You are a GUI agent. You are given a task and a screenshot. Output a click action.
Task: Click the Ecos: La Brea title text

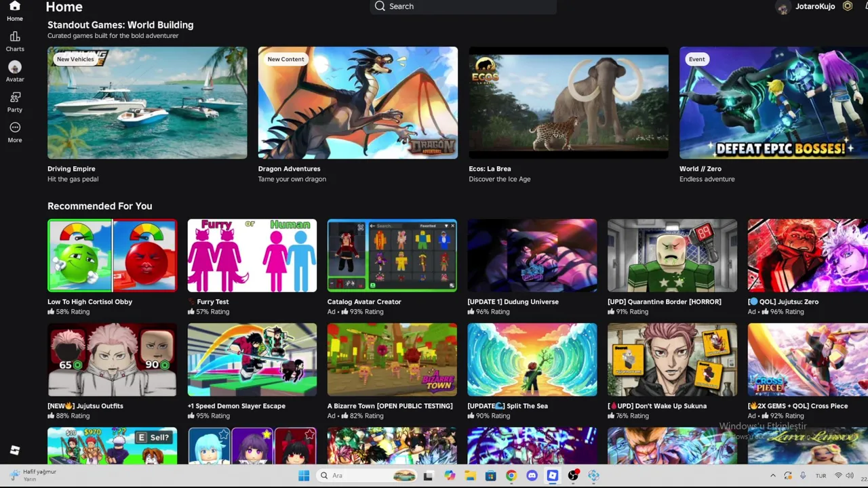490,169
